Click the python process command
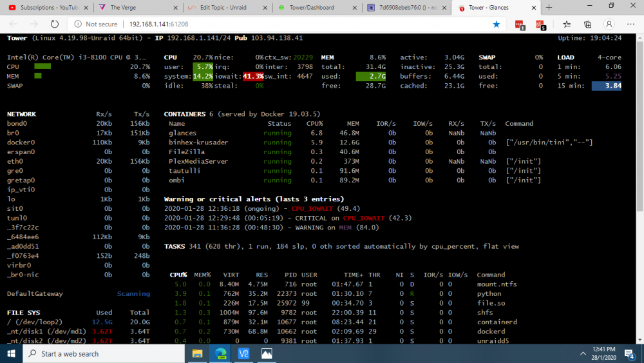Viewport: 644px width, 363px height. point(489,293)
